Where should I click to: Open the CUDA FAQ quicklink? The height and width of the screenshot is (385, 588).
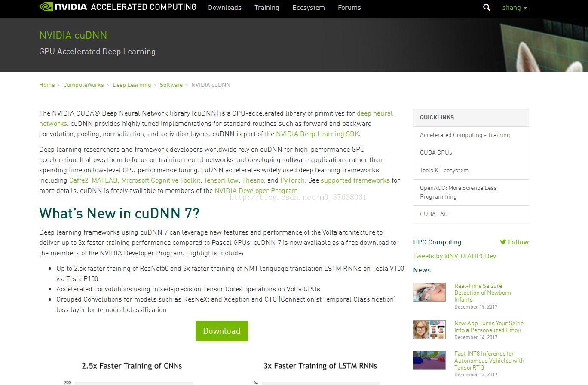(x=471, y=214)
